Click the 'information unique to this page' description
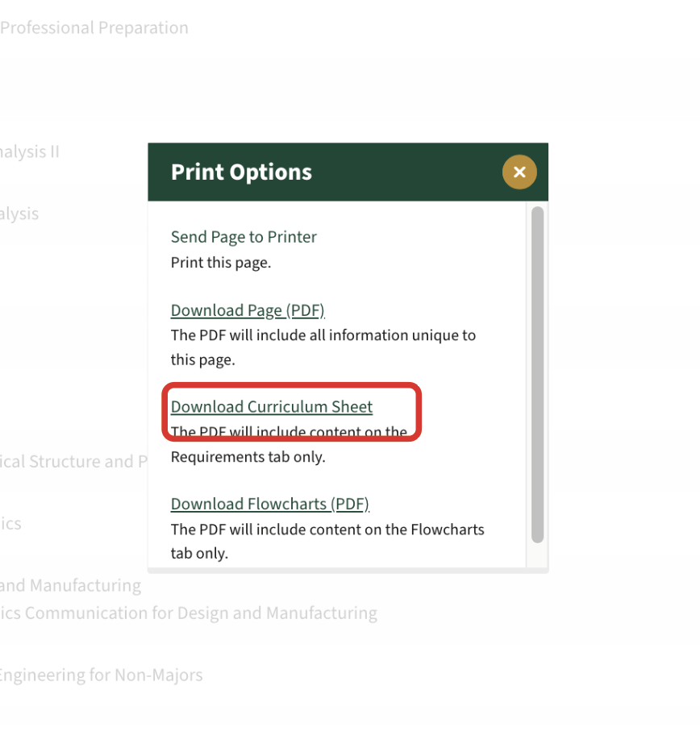 323,347
